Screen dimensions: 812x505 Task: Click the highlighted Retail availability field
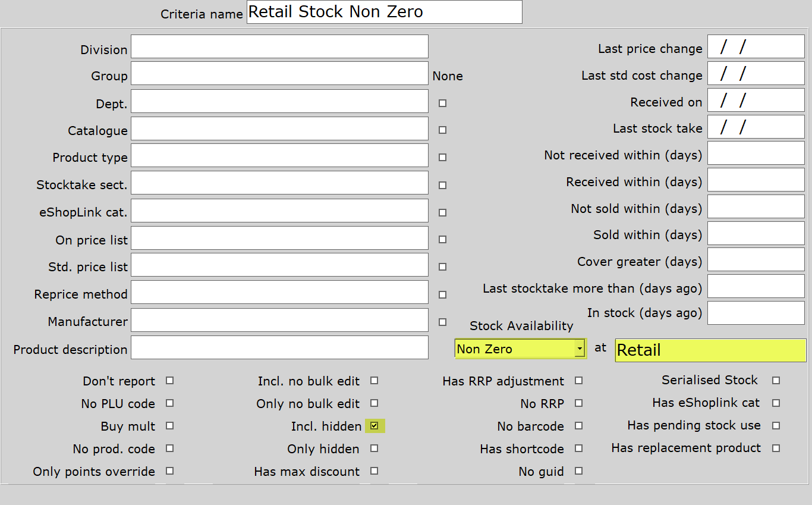tap(710, 350)
